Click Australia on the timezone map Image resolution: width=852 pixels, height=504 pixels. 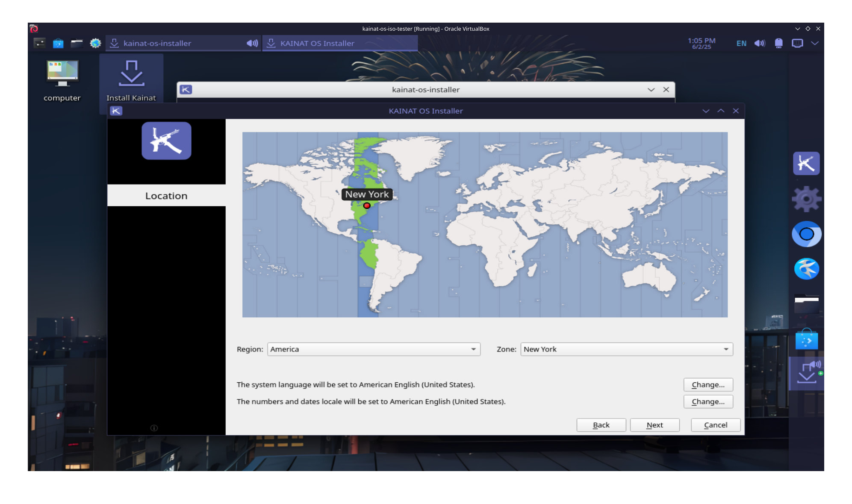tap(649, 278)
